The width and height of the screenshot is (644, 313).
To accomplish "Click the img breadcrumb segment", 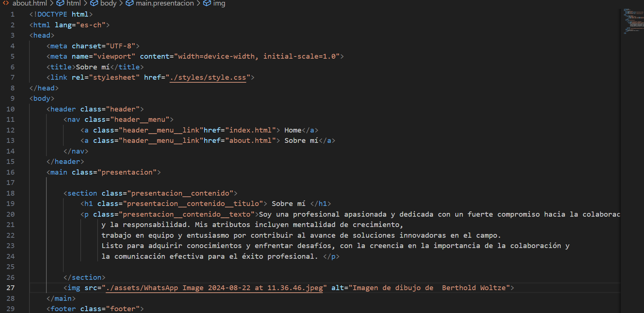I will [x=219, y=3].
